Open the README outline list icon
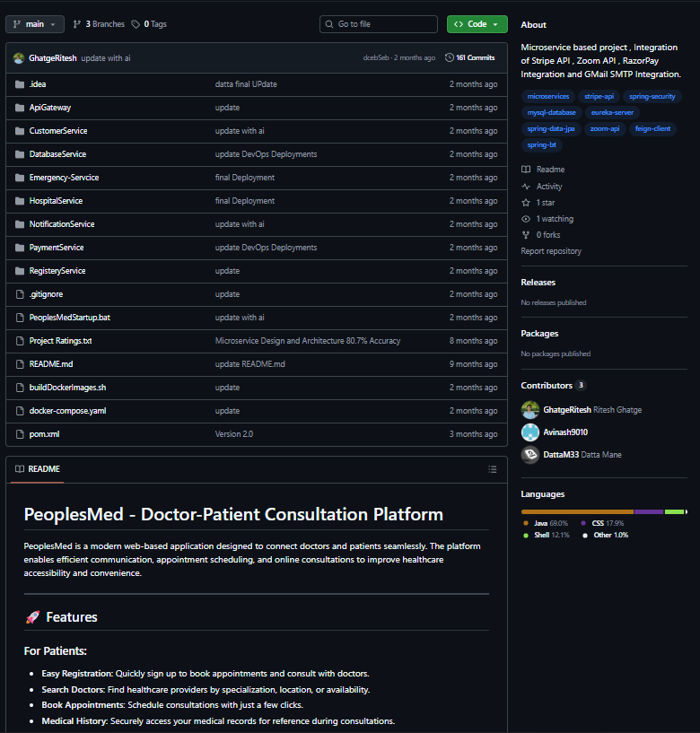This screenshot has width=700, height=733. coord(492,469)
